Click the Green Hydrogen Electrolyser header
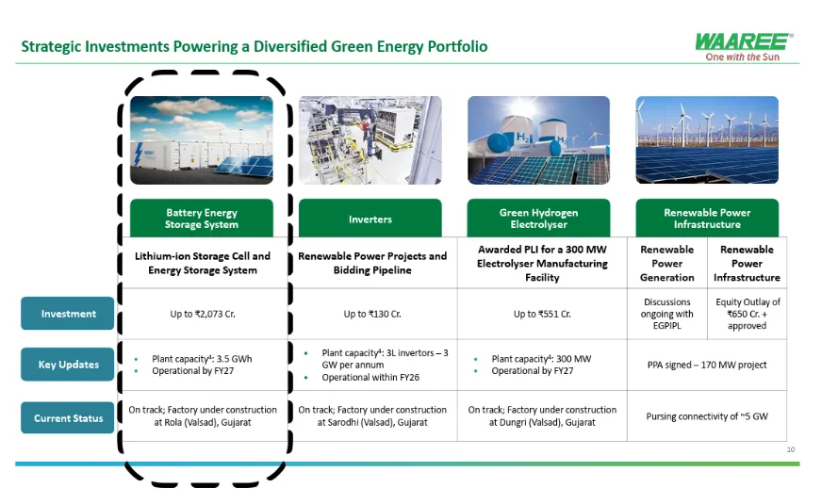The image size is (838, 504). [x=538, y=219]
